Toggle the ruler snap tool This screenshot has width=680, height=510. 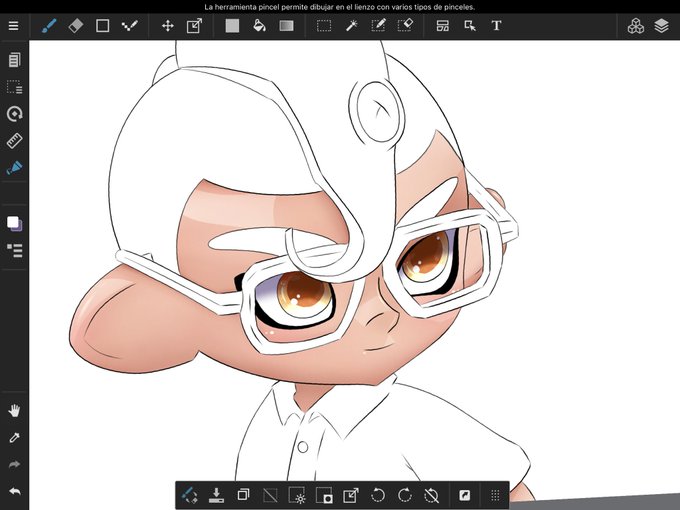point(14,141)
